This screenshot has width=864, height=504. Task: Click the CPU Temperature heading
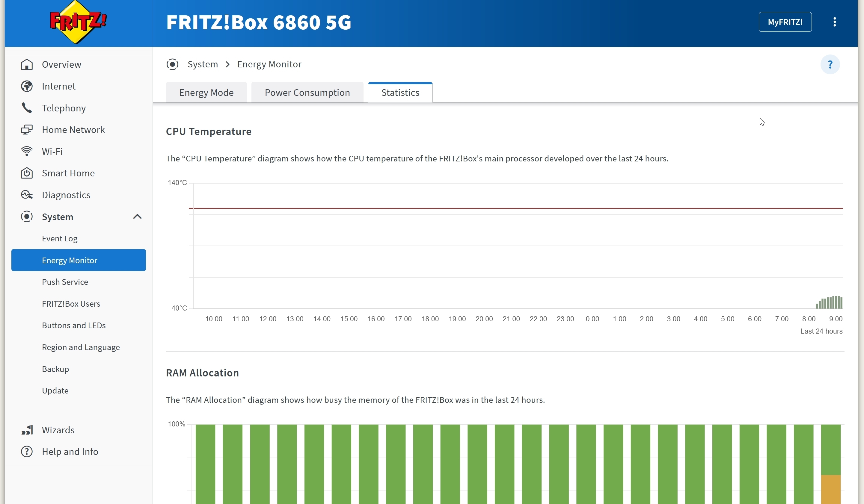tap(209, 131)
